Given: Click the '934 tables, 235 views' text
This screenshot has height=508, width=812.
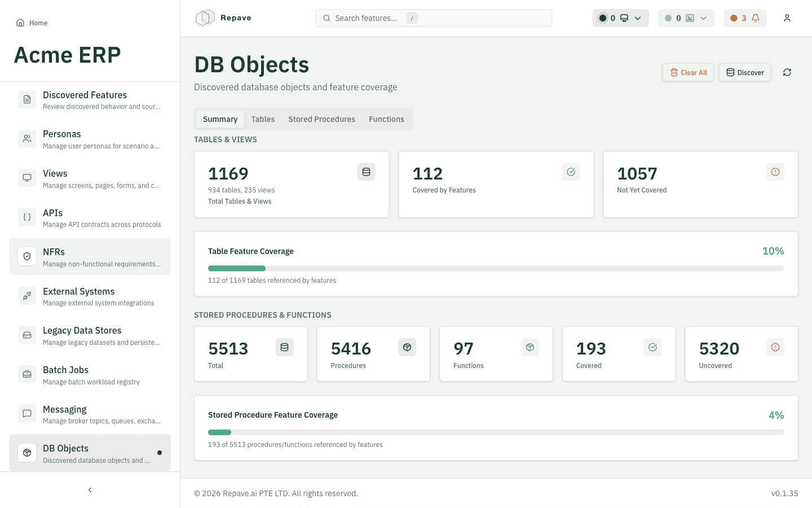Looking at the screenshot, I should click(241, 190).
